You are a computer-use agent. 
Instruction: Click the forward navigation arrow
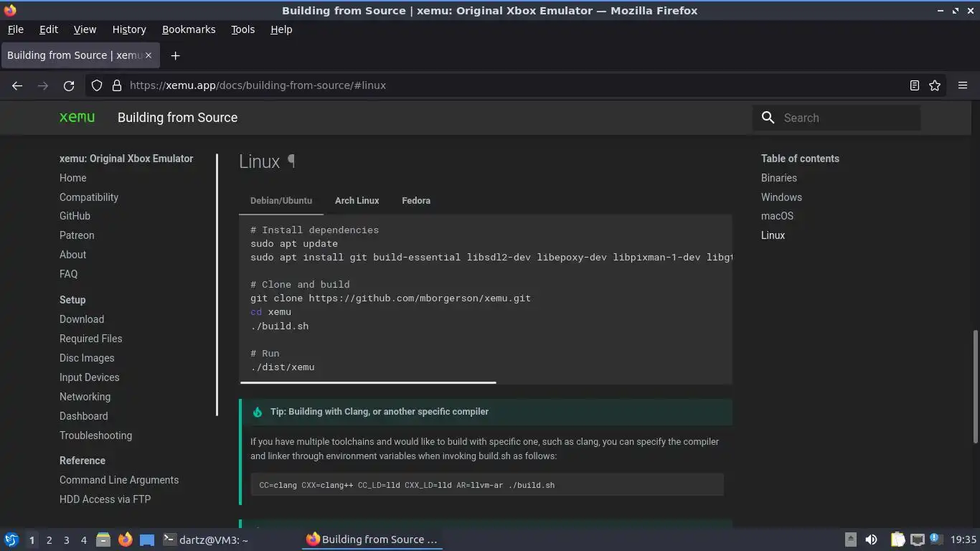[43, 85]
